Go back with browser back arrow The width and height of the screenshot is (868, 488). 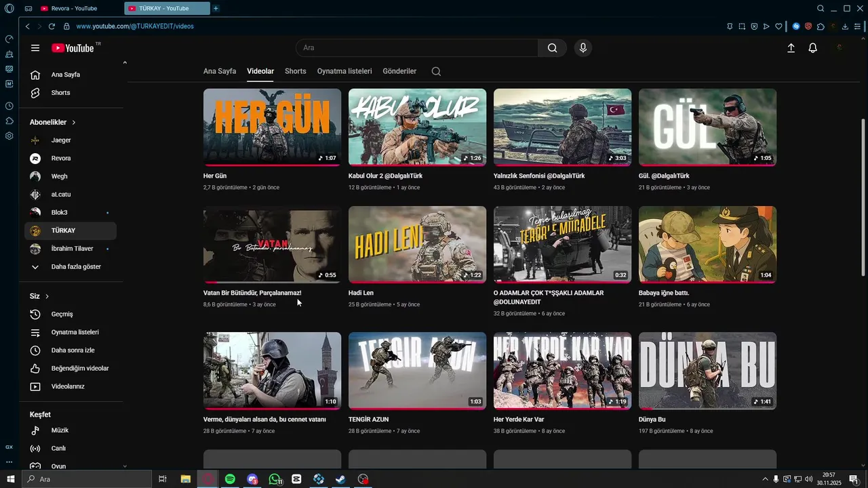click(x=27, y=26)
